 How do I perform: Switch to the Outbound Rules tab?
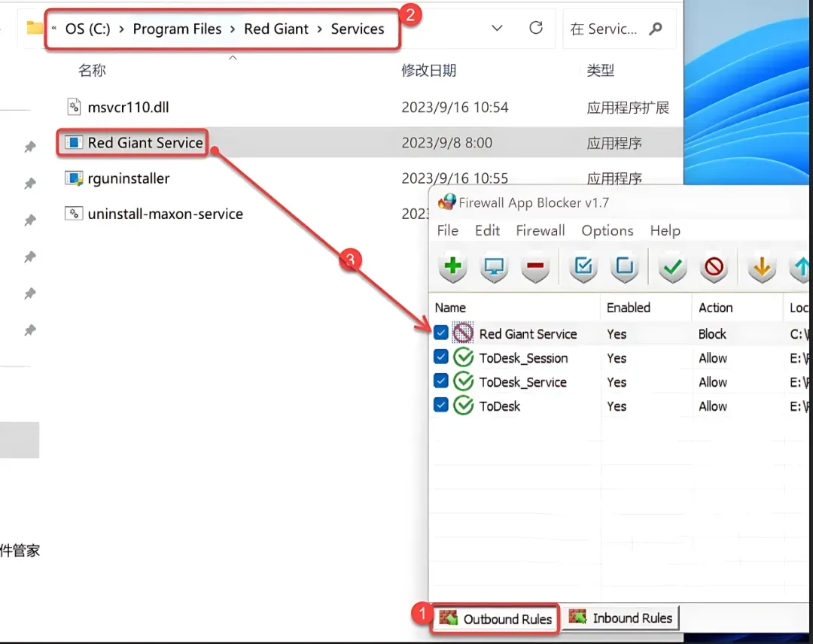[495, 618]
